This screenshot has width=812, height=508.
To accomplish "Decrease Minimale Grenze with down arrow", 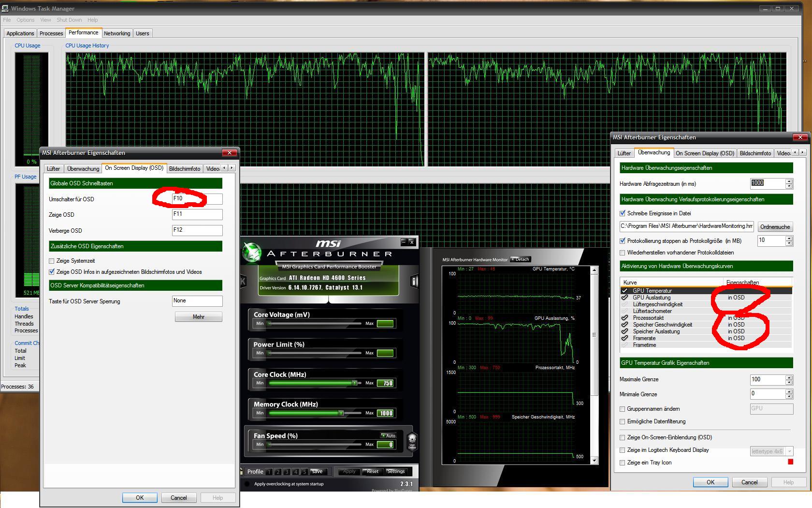I will coord(789,397).
